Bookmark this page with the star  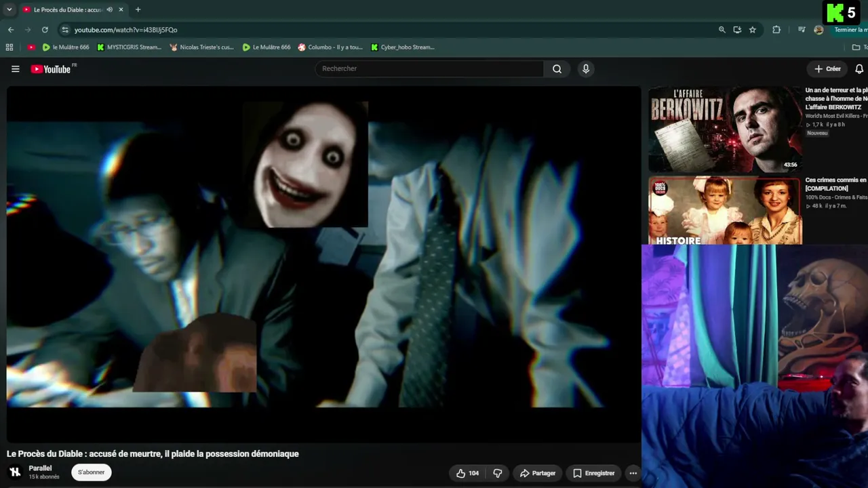pos(753,30)
